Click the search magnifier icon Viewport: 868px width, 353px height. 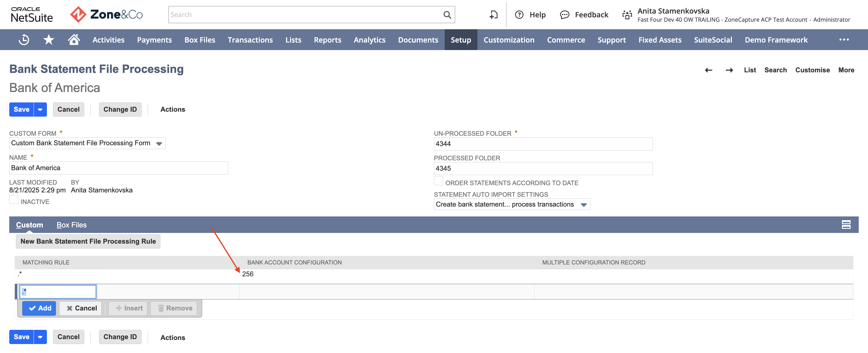(447, 15)
